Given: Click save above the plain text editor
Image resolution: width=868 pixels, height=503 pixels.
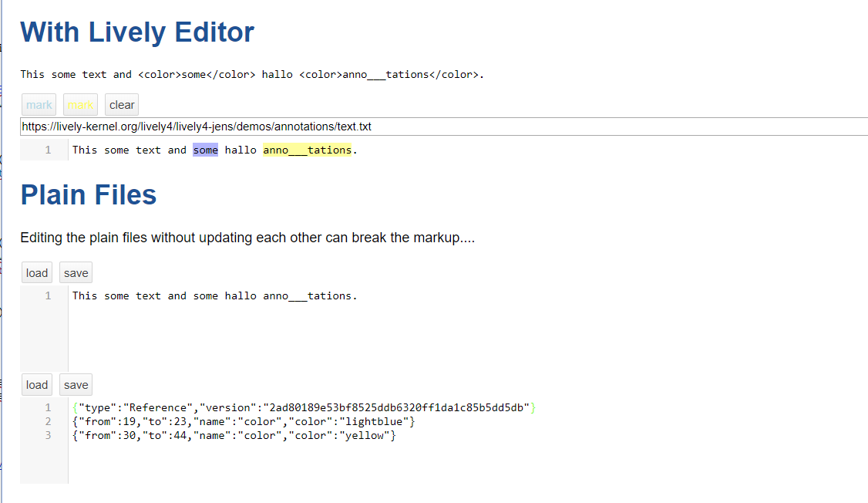Looking at the screenshot, I should 76,273.
